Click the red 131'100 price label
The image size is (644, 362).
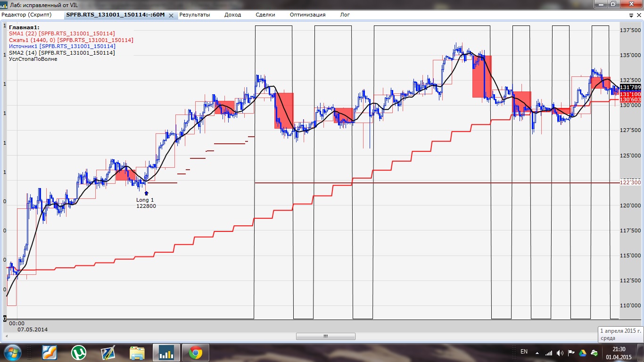point(630,94)
